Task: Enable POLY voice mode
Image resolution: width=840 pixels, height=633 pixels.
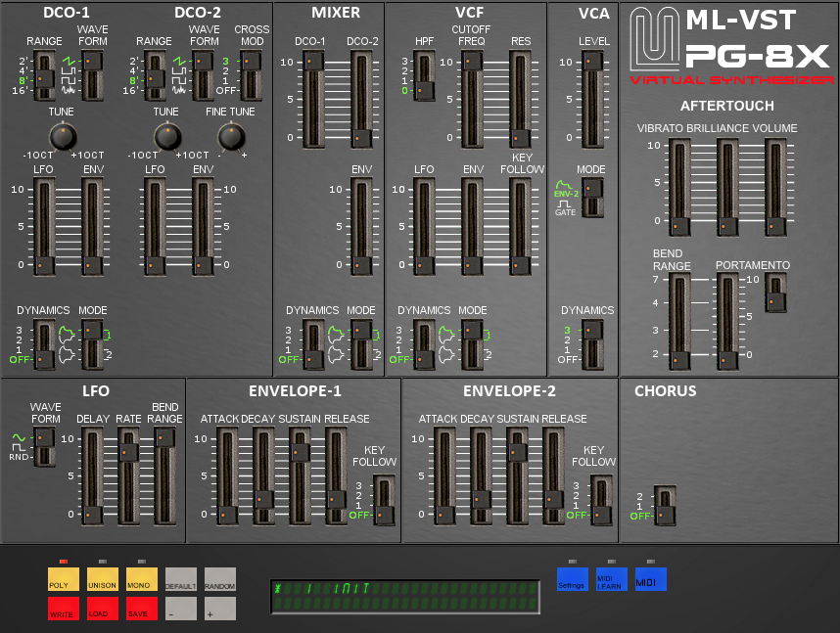Action: 64,579
